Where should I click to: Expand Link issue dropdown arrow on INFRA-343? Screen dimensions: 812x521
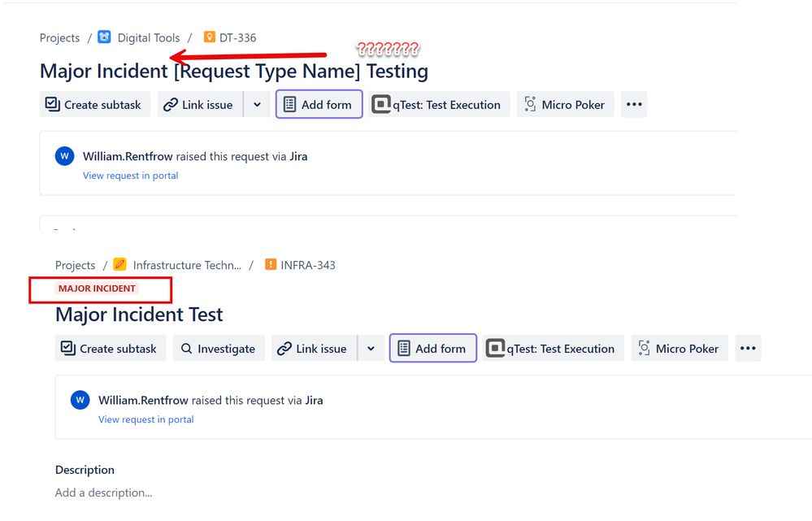(371, 349)
